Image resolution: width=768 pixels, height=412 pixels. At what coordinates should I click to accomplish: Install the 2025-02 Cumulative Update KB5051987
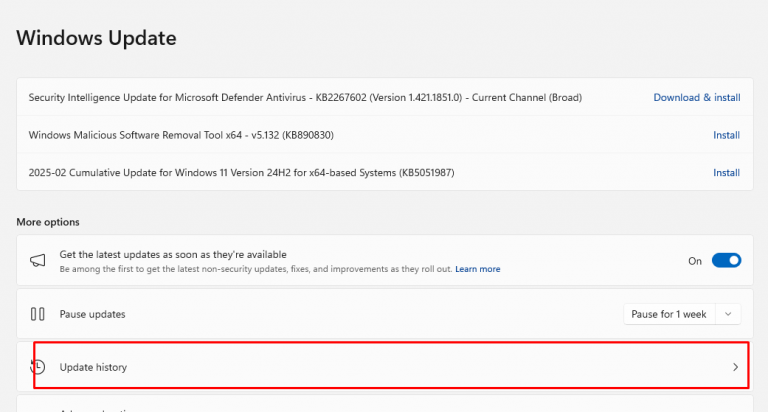726,173
